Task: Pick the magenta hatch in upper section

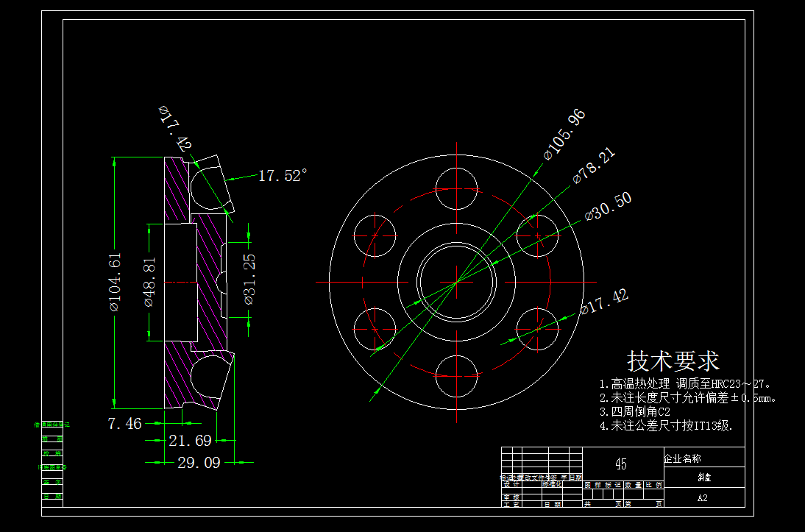Action: coord(177,191)
